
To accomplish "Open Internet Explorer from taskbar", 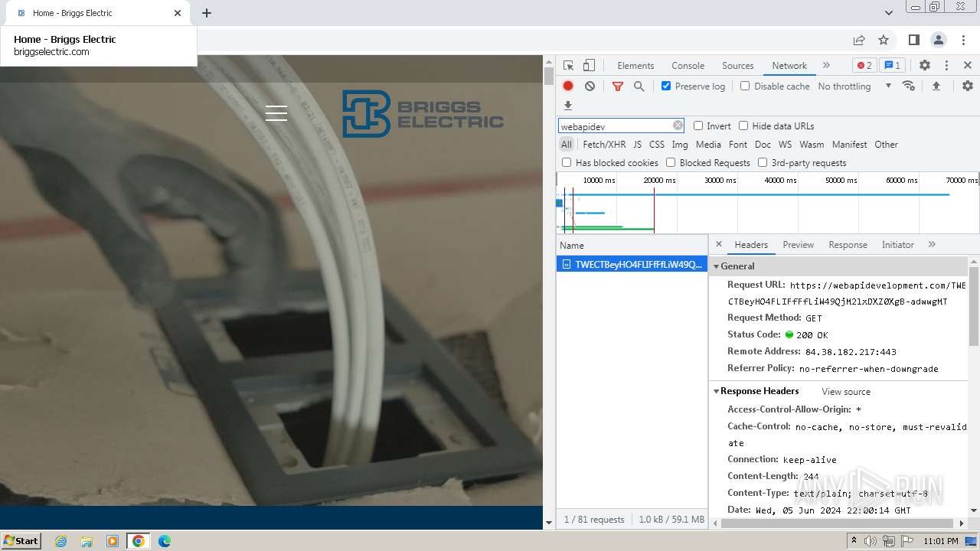I will pos(60,541).
